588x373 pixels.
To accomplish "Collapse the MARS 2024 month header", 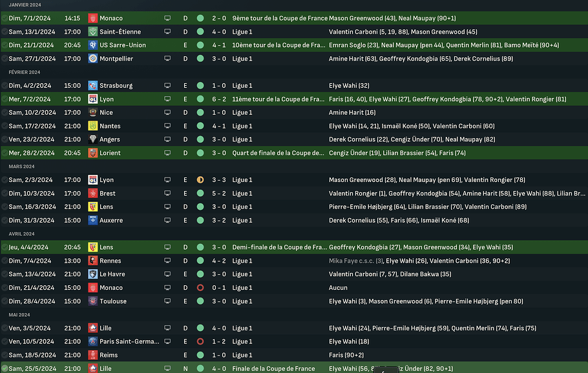I will coord(21,166).
